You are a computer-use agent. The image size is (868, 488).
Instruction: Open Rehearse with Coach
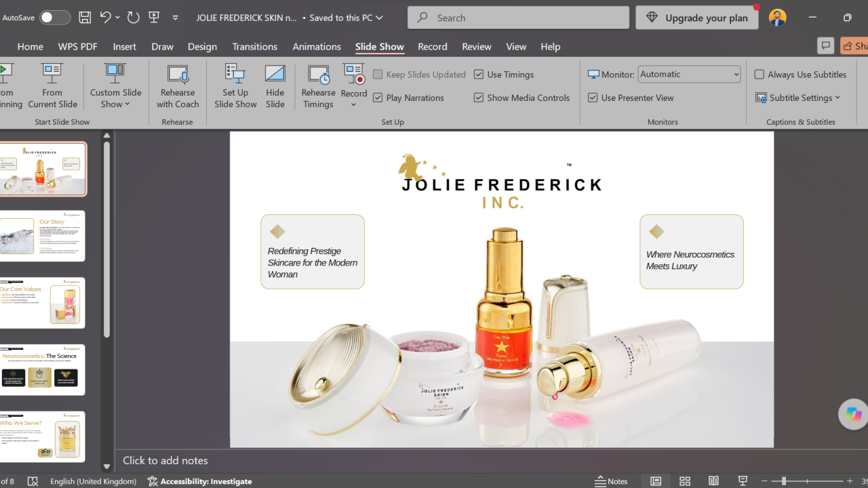coord(178,85)
